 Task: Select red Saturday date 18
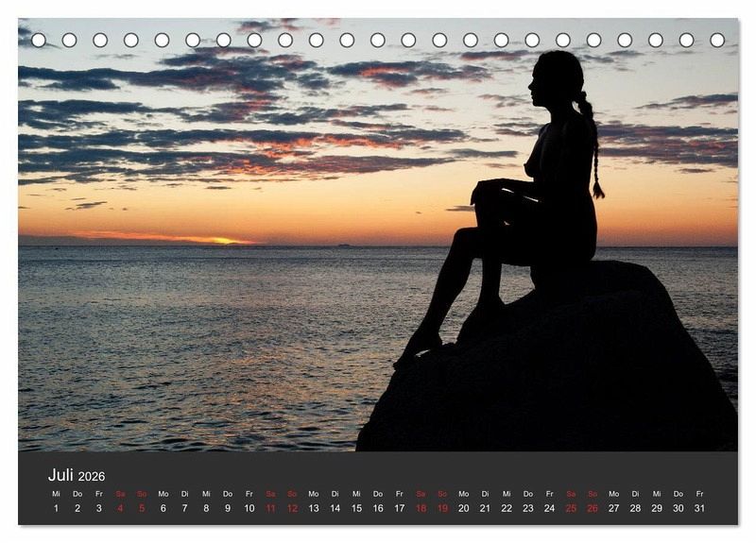tap(421, 508)
